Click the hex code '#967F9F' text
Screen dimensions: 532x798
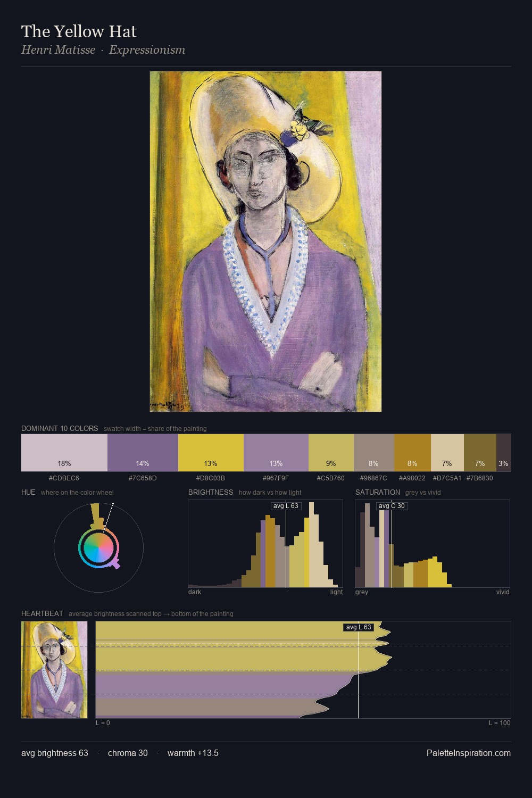click(276, 478)
